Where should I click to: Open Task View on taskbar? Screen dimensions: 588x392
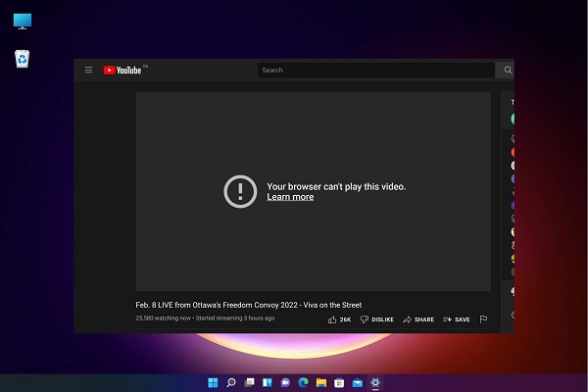(x=249, y=382)
